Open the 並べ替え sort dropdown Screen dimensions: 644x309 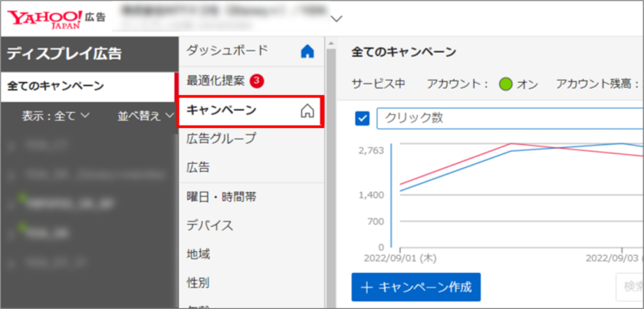pos(144,116)
